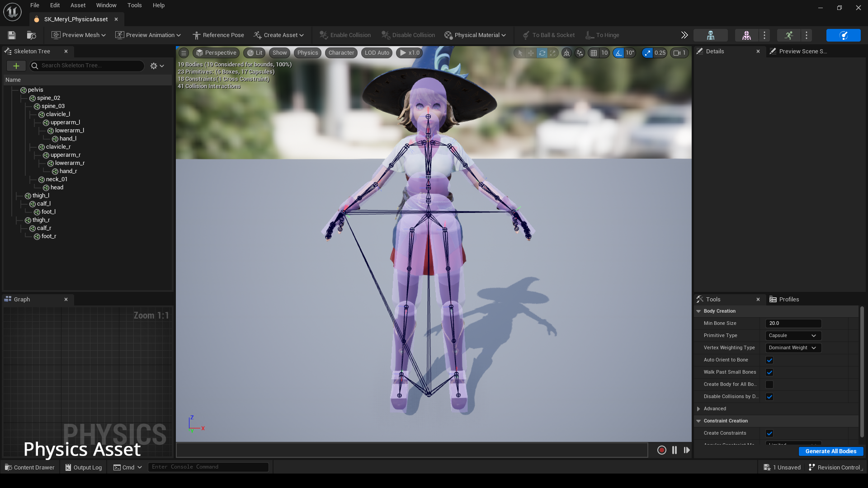Open the Vertex Weighting Type dropdown
Screen dimensions: 868x488
793,348
